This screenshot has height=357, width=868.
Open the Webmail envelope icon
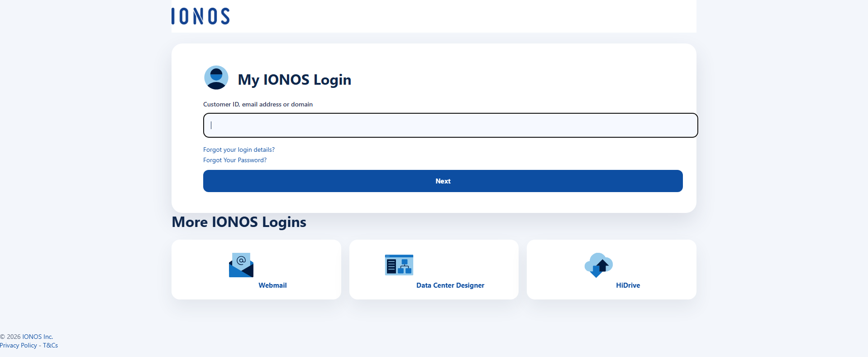241,265
